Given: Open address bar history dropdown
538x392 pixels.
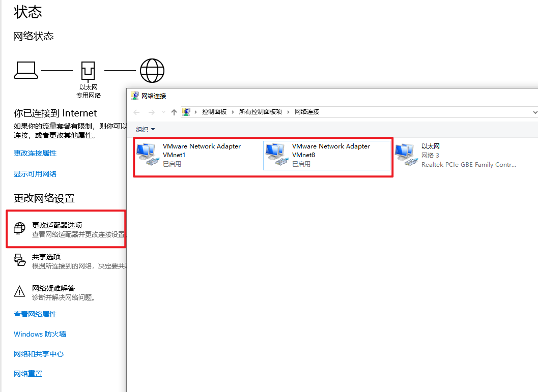Looking at the screenshot, I should (534, 112).
